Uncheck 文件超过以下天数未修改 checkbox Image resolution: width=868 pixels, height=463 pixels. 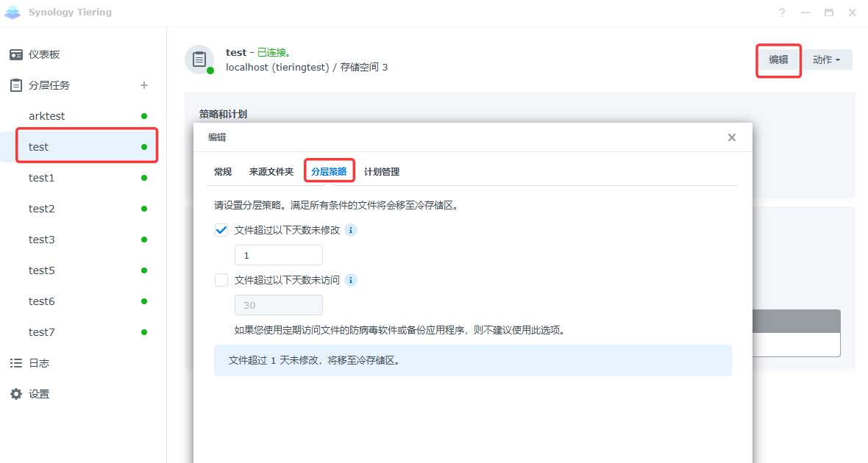(x=221, y=230)
